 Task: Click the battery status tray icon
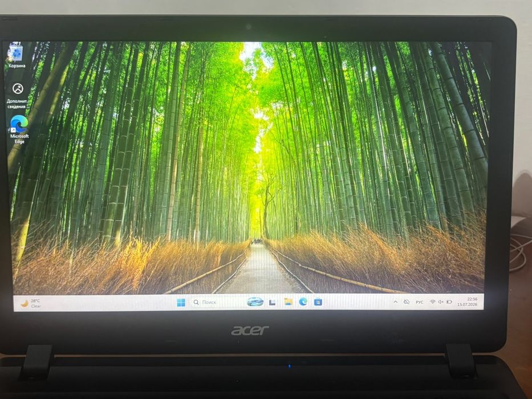pos(449,302)
